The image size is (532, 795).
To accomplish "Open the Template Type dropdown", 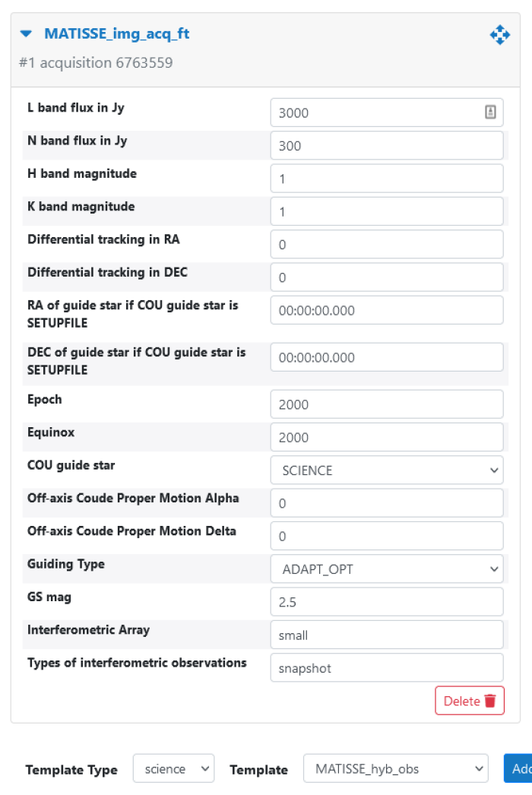I will click(x=173, y=769).
